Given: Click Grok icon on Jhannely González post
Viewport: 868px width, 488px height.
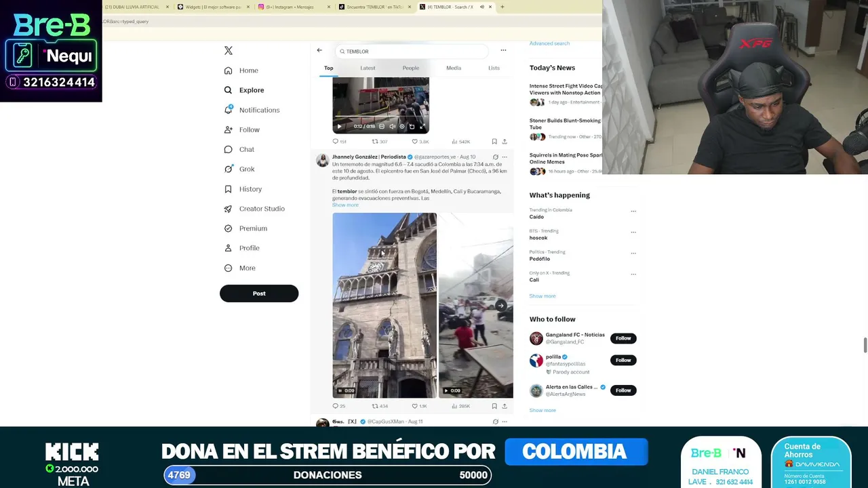Looking at the screenshot, I should pos(495,157).
